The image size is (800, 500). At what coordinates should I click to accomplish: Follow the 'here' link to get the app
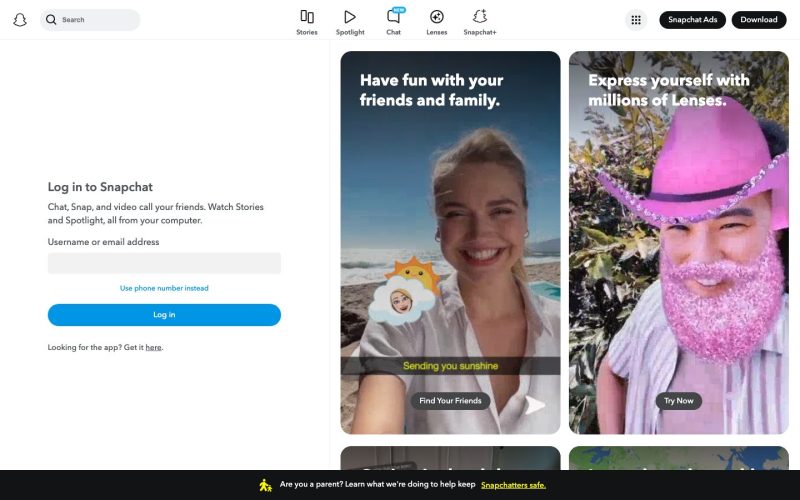[153, 347]
